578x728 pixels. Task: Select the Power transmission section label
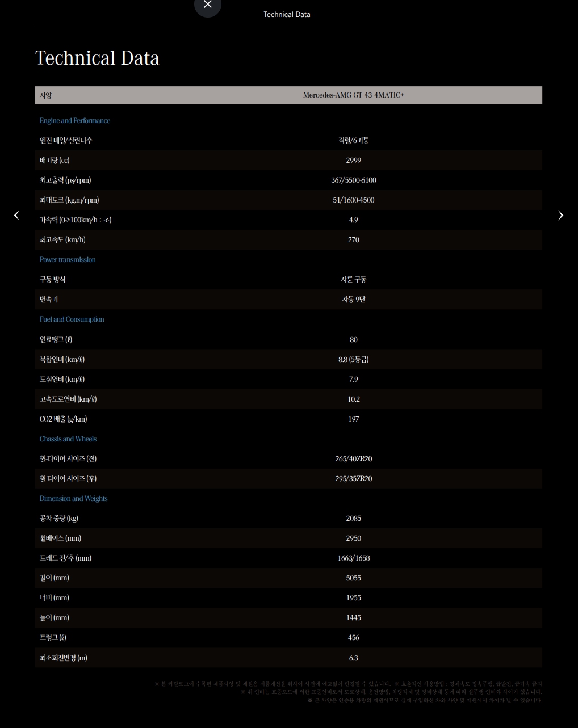coord(68,260)
